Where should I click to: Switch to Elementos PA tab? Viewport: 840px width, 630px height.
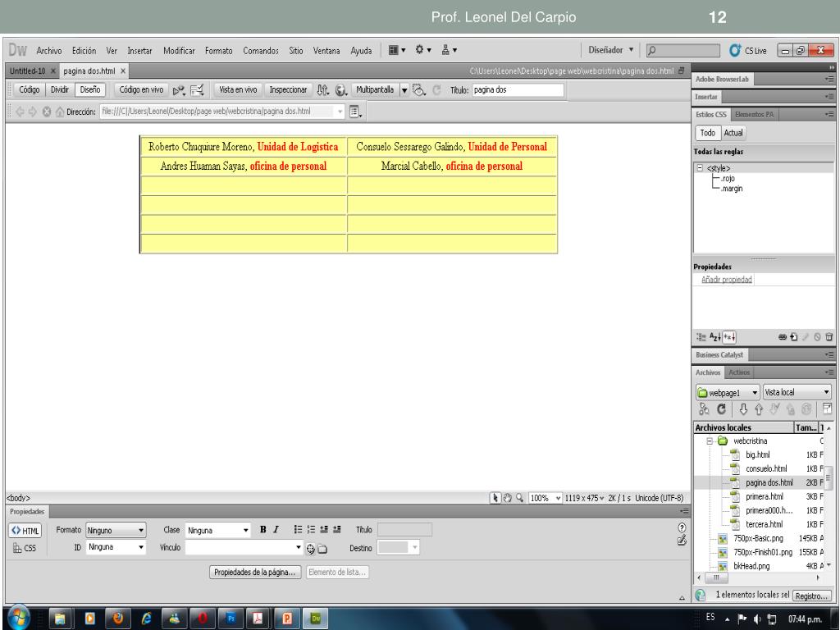point(755,114)
